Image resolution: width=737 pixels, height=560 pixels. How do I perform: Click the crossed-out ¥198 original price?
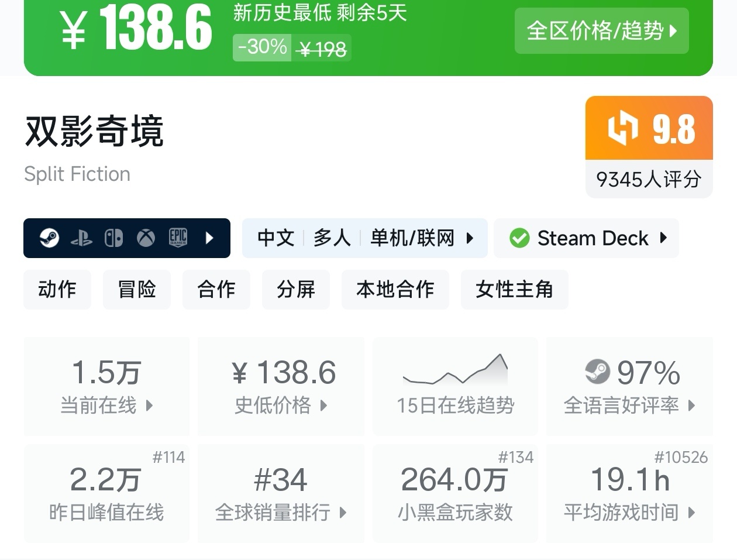(322, 49)
